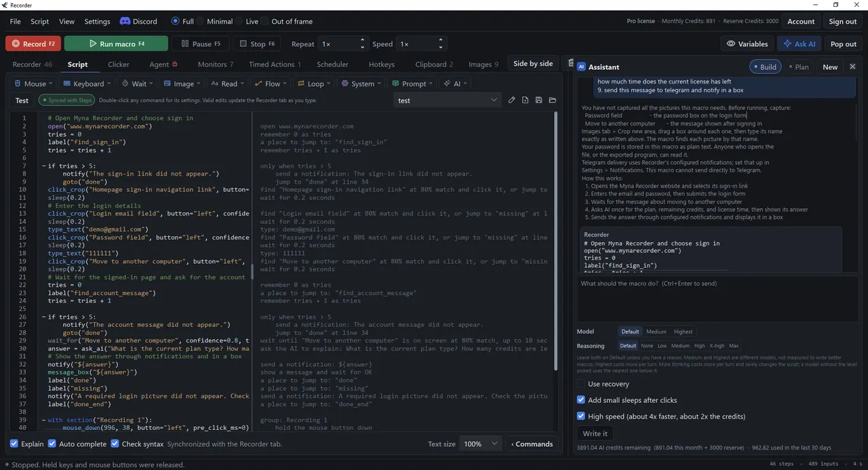Image resolution: width=868 pixels, height=470 pixels.
Task: Focus the macro prompt input box
Action: [717, 298]
